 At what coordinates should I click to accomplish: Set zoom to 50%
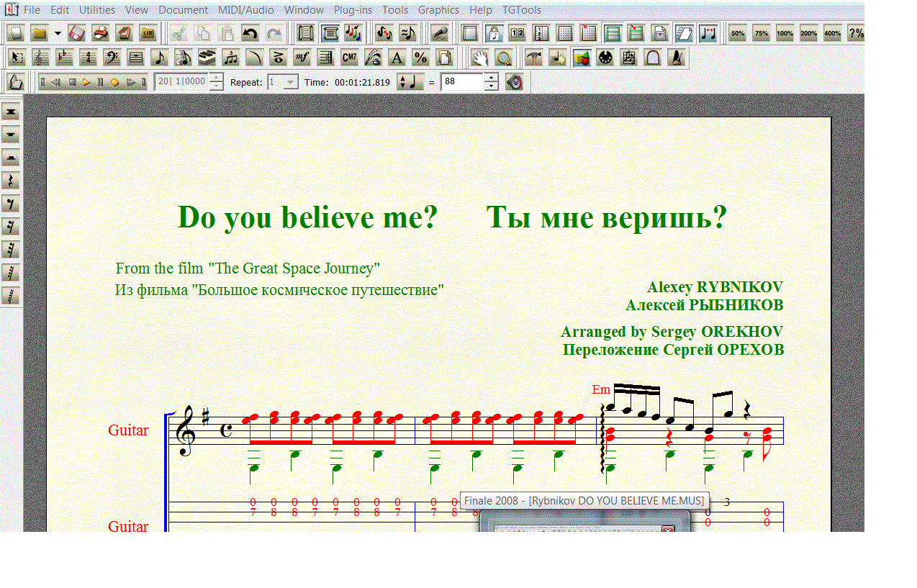[738, 33]
